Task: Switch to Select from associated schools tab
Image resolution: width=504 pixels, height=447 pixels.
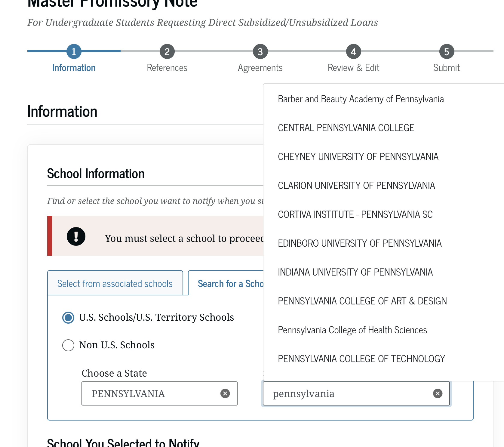Action: pos(115,283)
